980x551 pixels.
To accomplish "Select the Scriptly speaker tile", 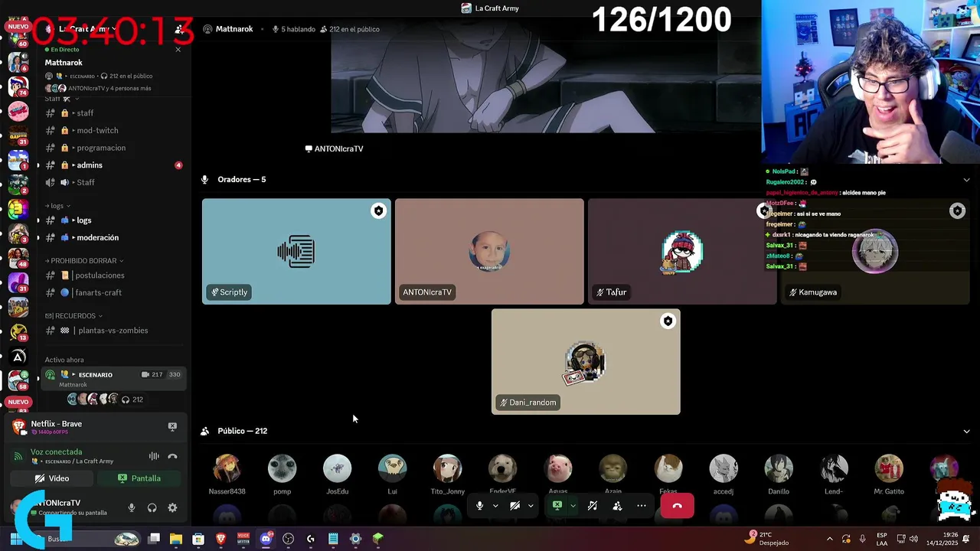I will pos(296,252).
